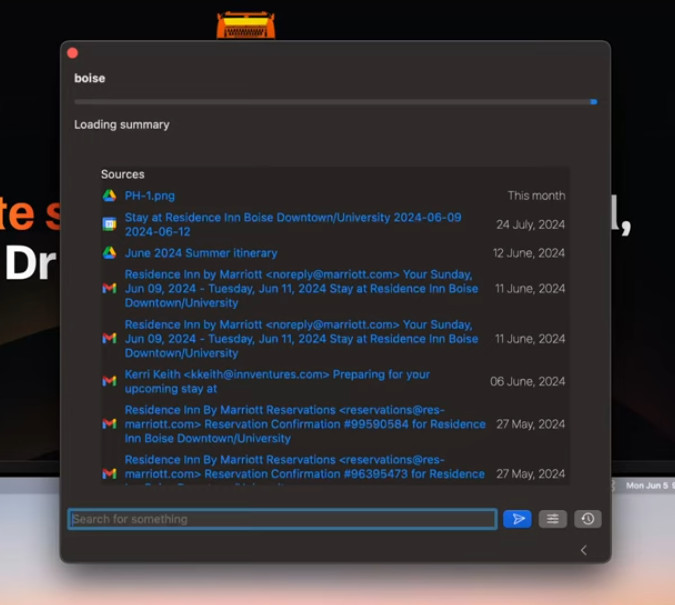Open the PH-1.png source link
The width and height of the screenshot is (675, 605).
[150, 196]
